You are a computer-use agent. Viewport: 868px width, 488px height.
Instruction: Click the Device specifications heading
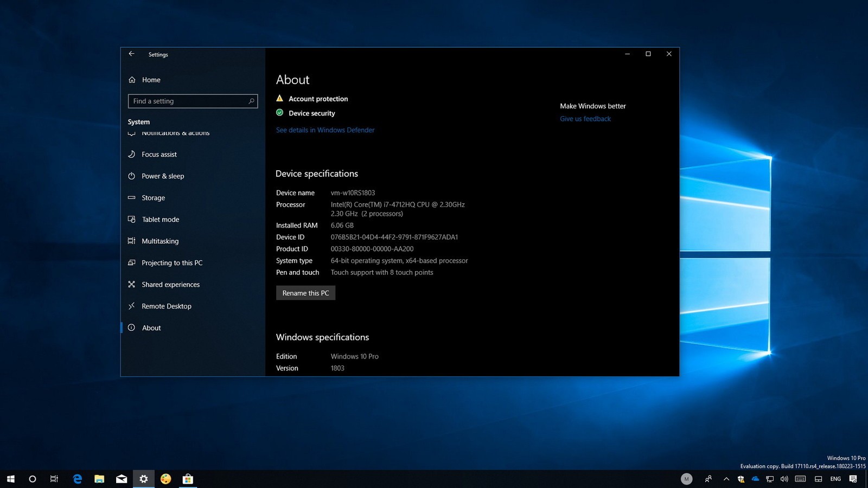pos(317,174)
